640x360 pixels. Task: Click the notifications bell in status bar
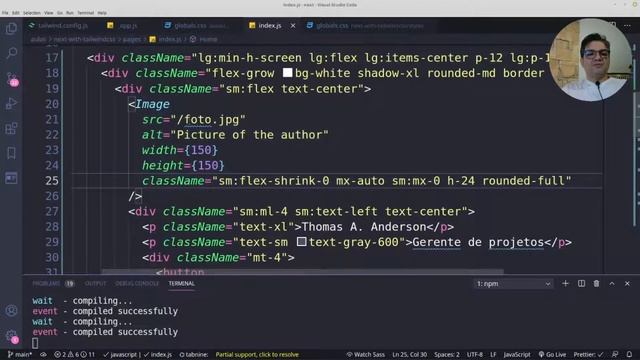[629, 355]
